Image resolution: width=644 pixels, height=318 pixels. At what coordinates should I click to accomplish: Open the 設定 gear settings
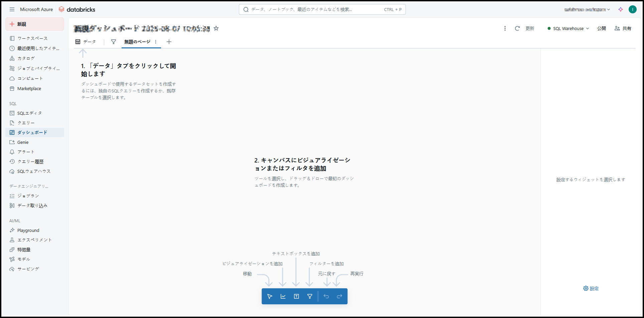(x=591, y=288)
